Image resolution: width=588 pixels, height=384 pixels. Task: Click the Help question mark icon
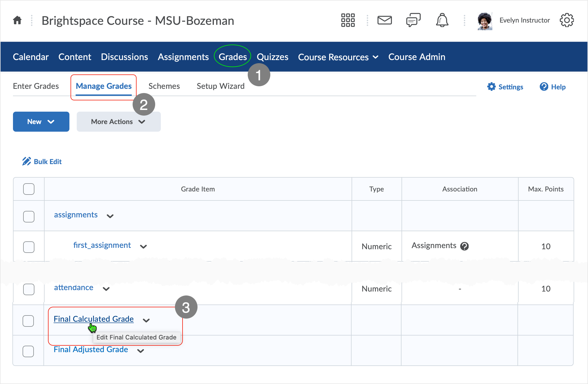544,87
